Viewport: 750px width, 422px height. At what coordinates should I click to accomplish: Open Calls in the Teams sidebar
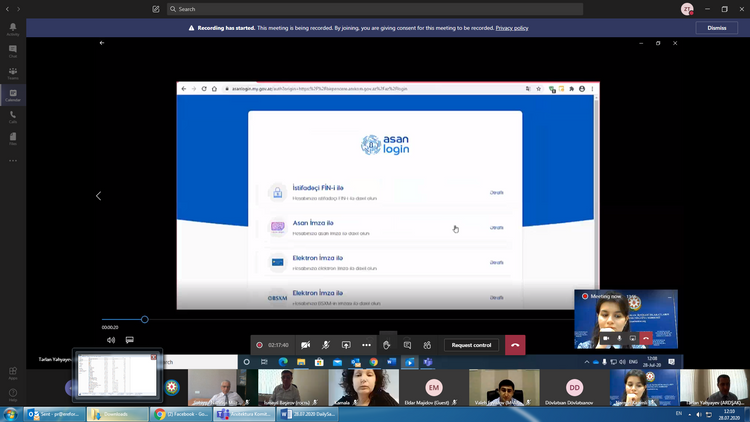point(13,117)
